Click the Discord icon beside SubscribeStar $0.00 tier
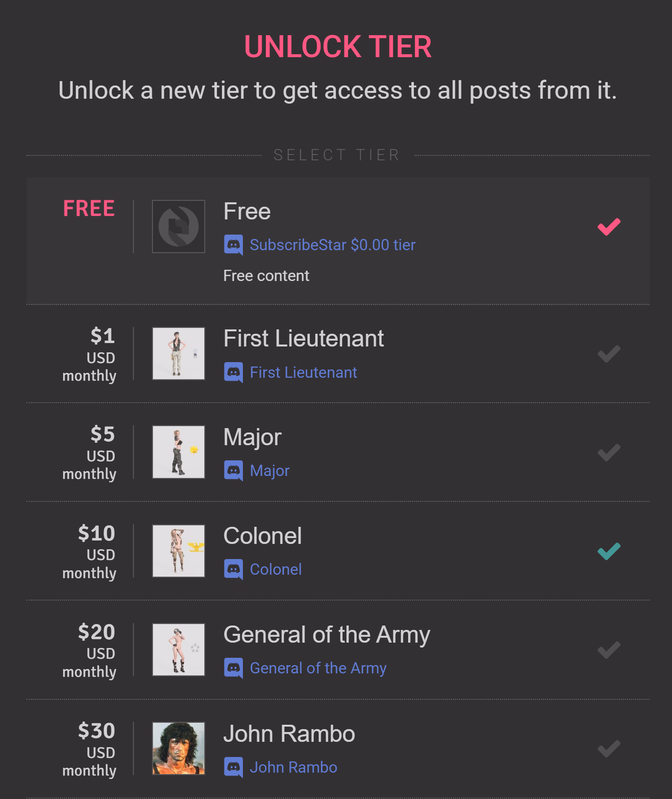 233,245
